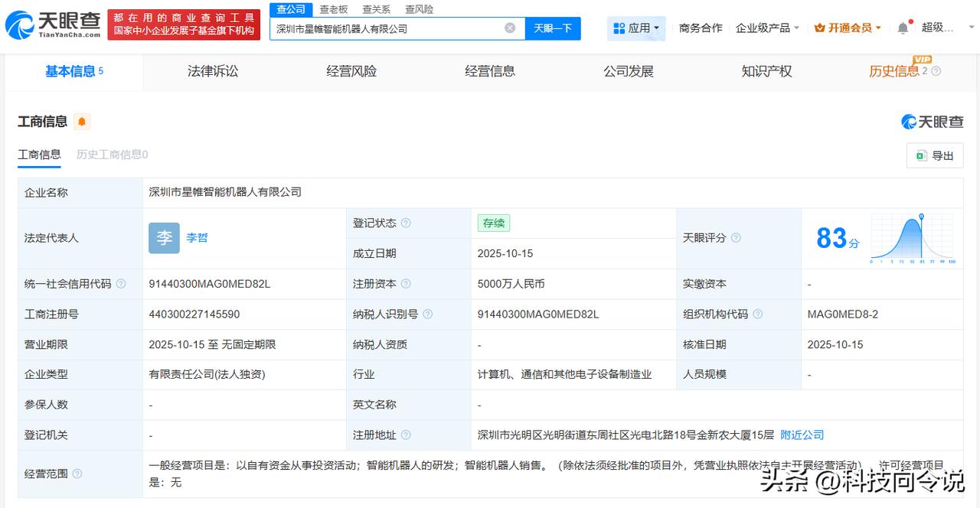Switch to the 知识产权 tab
980x508 pixels.
coord(766,71)
